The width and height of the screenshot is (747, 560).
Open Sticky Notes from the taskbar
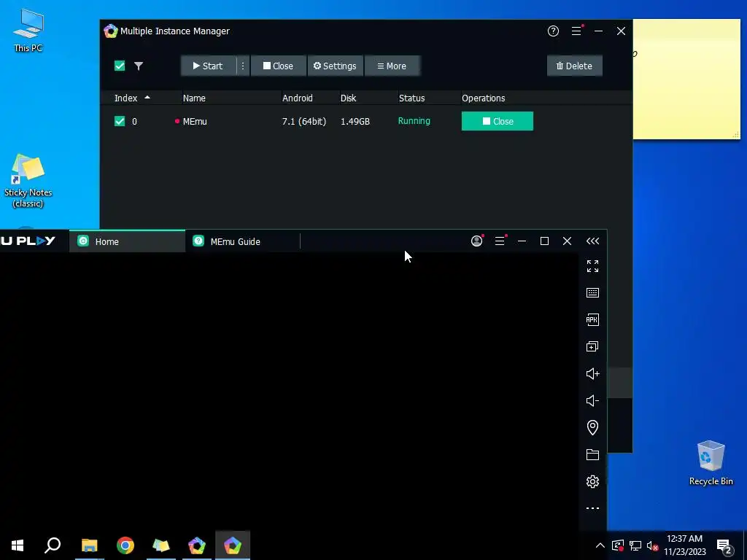pyautogui.click(x=161, y=545)
